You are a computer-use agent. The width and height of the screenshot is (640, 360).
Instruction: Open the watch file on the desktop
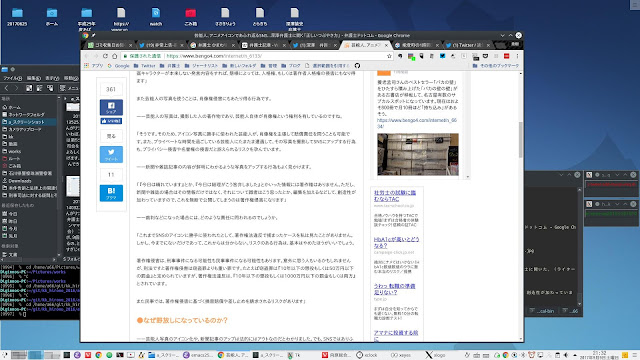point(156,17)
